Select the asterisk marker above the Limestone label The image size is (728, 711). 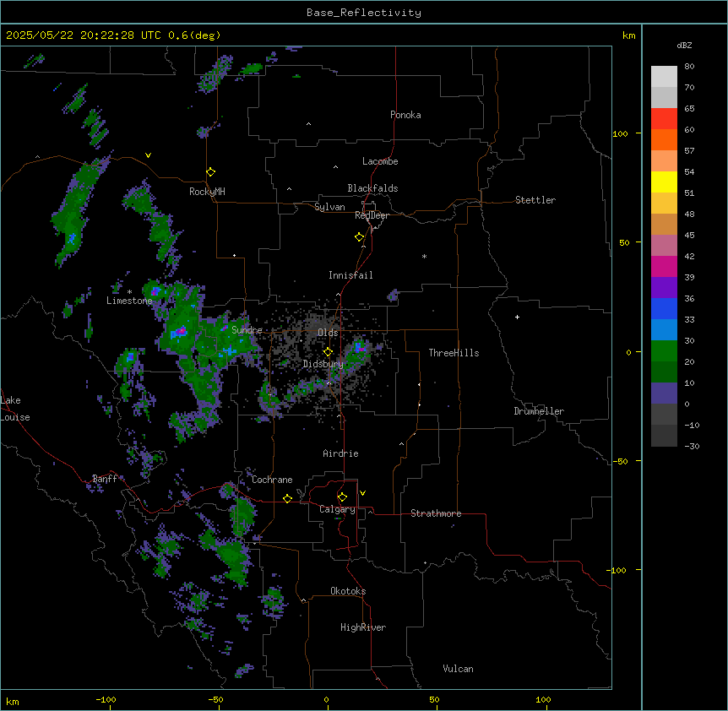[x=129, y=292]
